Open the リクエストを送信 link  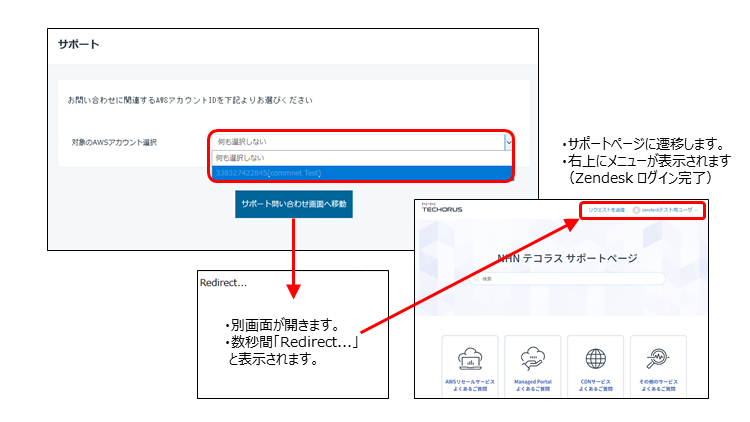[x=606, y=210]
